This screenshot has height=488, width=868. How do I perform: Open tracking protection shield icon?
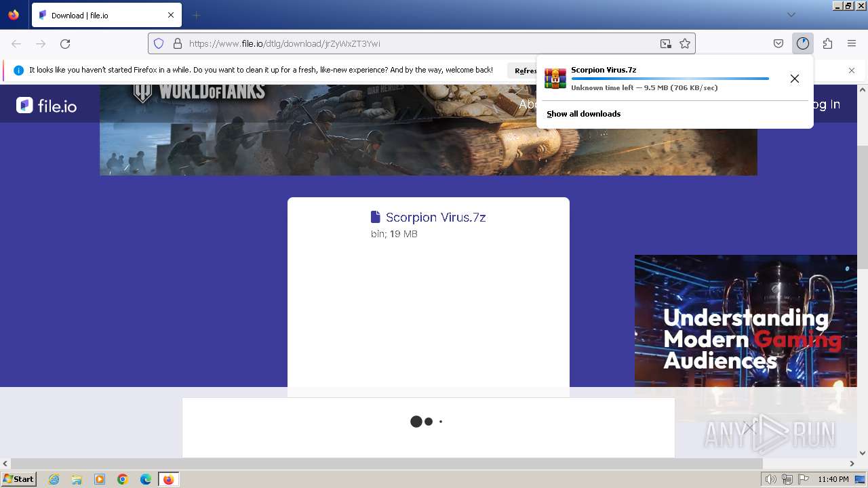pyautogui.click(x=159, y=43)
